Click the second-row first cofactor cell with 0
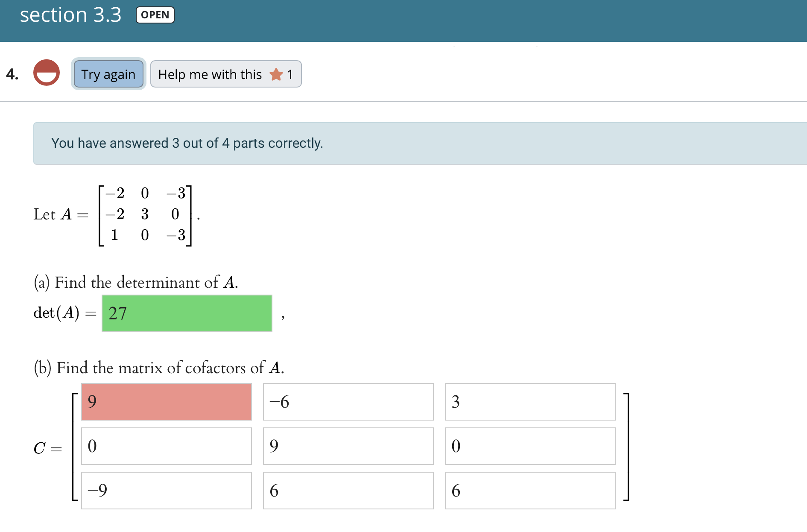Image resolution: width=807 pixels, height=532 pixels. pos(167,446)
